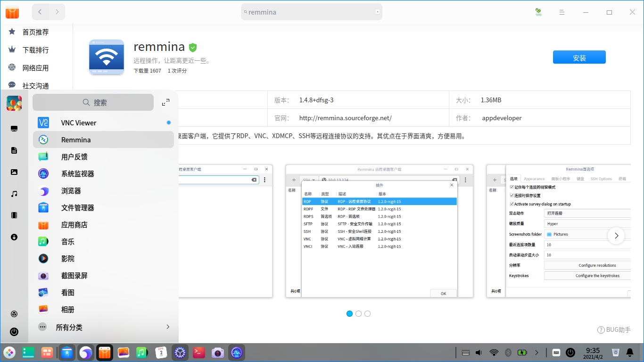Open the album app from the taskbar
644x362 pixels.
[124, 353]
